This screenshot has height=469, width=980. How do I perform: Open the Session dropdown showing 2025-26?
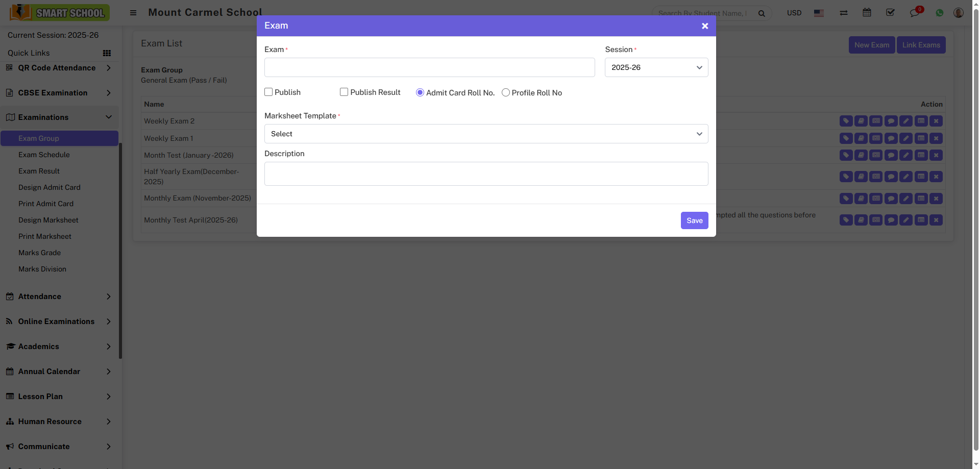(656, 67)
